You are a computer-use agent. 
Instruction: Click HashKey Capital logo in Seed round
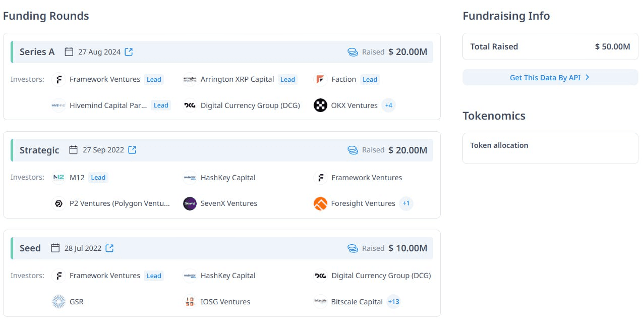pos(190,276)
